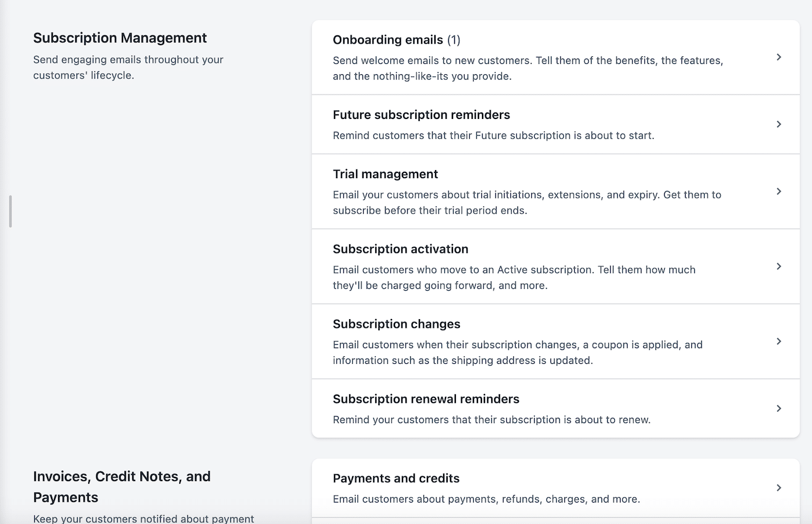This screenshot has height=524, width=812.
Task: Click the welcome emails description under Onboarding
Action: click(x=527, y=68)
